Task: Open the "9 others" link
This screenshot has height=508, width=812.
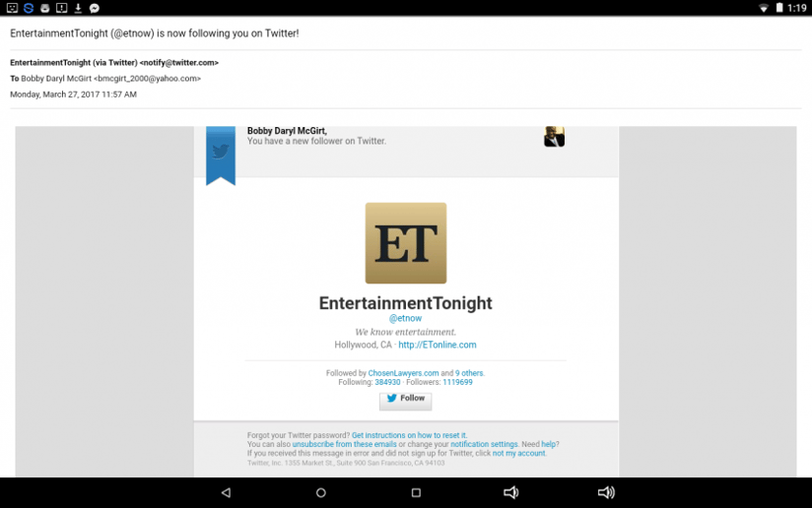Action: pos(469,373)
